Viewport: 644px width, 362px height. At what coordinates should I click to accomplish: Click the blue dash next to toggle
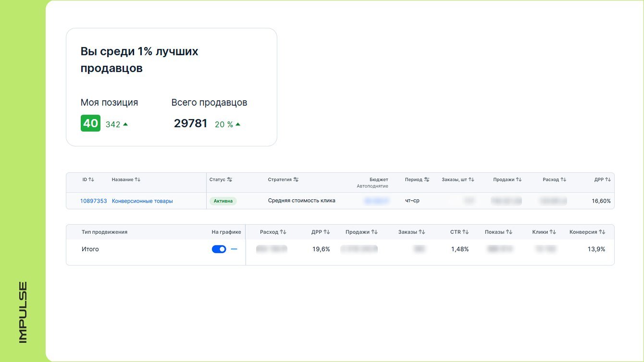pos(234,249)
